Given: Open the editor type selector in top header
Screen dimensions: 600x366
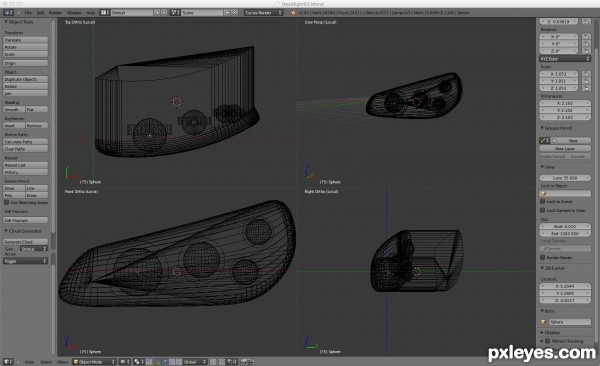Looking at the screenshot, I should 8,13.
